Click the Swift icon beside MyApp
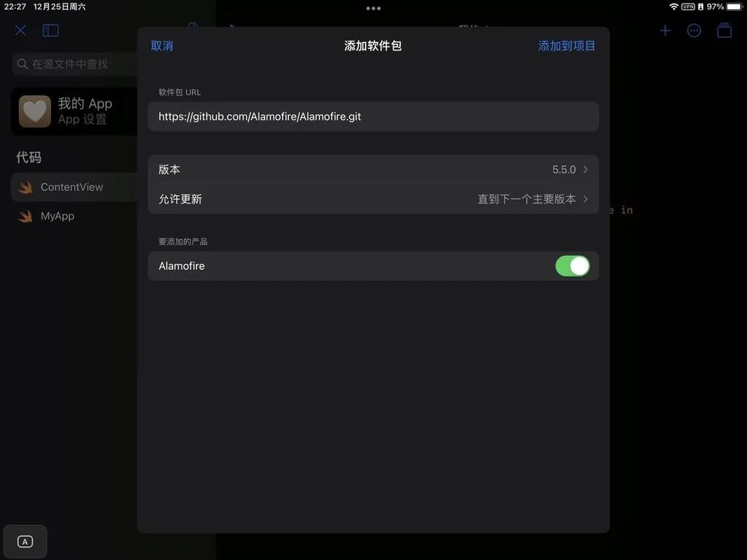 pyautogui.click(x=26, y=216)
